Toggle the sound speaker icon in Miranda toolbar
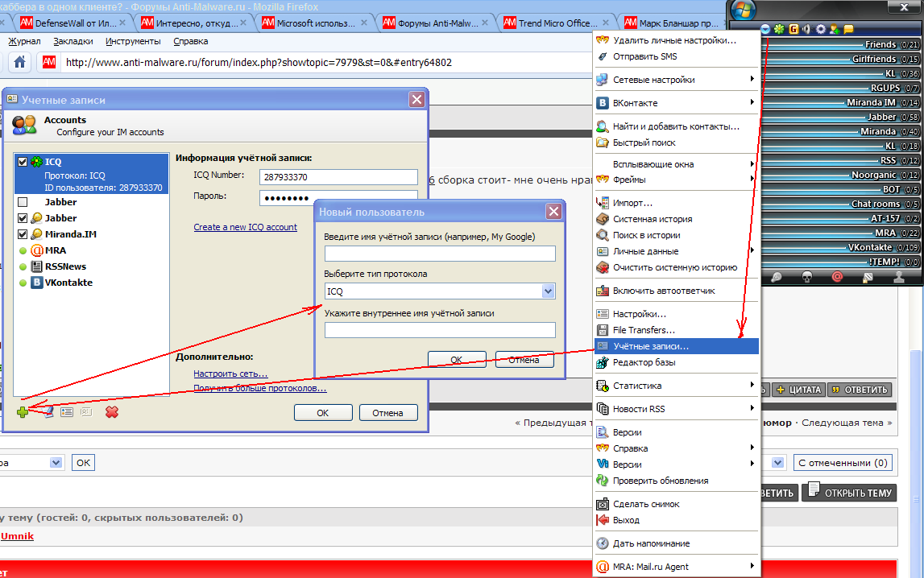924x578 pixels. [x=806, y=29]
